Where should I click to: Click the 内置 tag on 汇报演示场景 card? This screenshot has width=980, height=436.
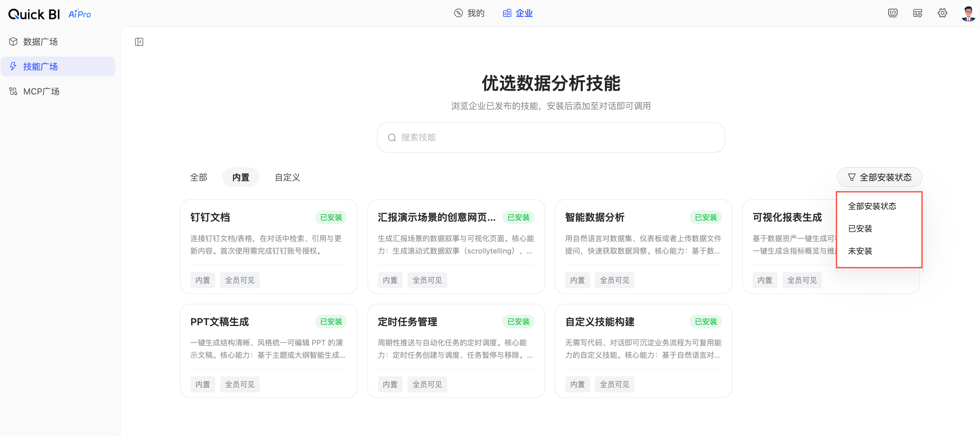tap(390, 280)
